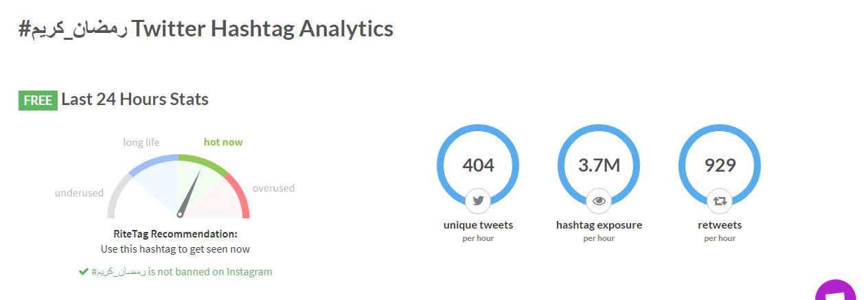Select the "hot now" gauge label
Viewport: 868px width, 300px height.
[x=223, y=142]
